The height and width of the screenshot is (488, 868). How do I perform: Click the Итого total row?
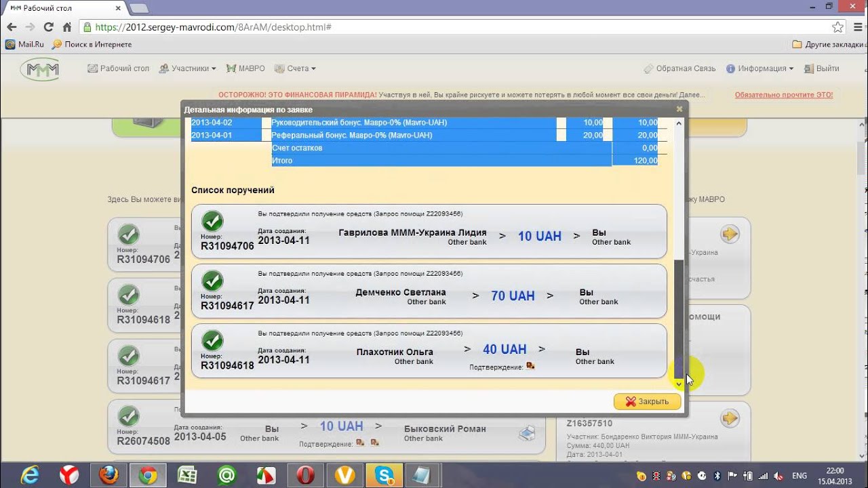[465, 161]
